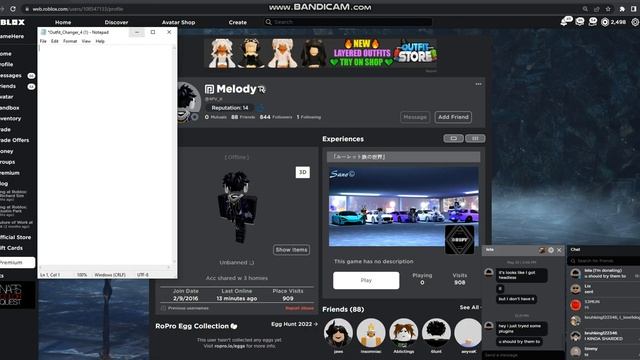The image size is (640, 360).
Task: Open the 88 Friends count link
Action: pyautogui.click(x=243, y=117)
